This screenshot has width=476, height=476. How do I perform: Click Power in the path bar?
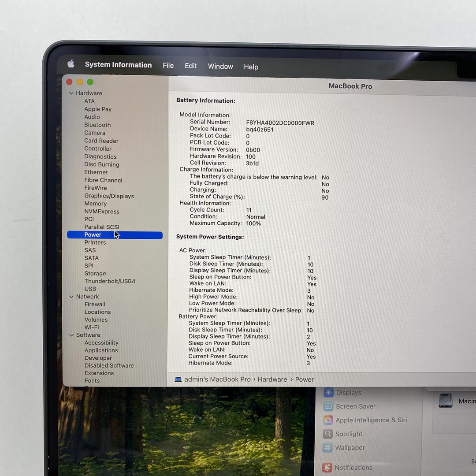[x=305, y=379]
